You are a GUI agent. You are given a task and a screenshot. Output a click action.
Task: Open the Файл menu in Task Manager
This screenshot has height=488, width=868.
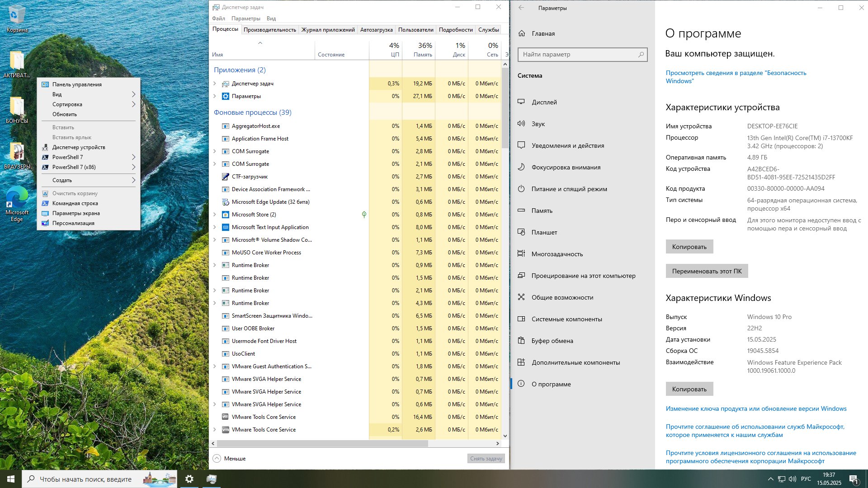pos(218,19)
